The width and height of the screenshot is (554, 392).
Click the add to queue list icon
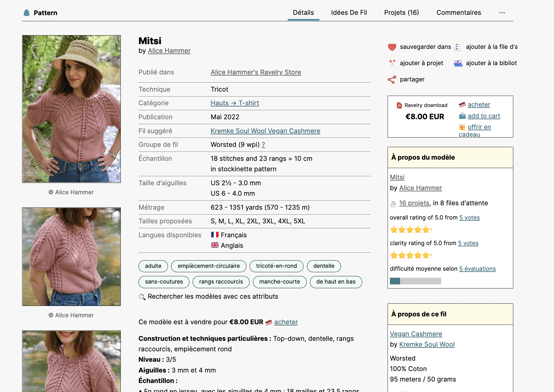point(458,47)
